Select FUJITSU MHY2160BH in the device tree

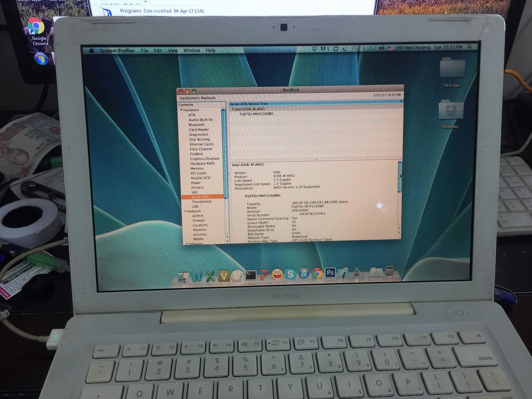tap(256, 114)
